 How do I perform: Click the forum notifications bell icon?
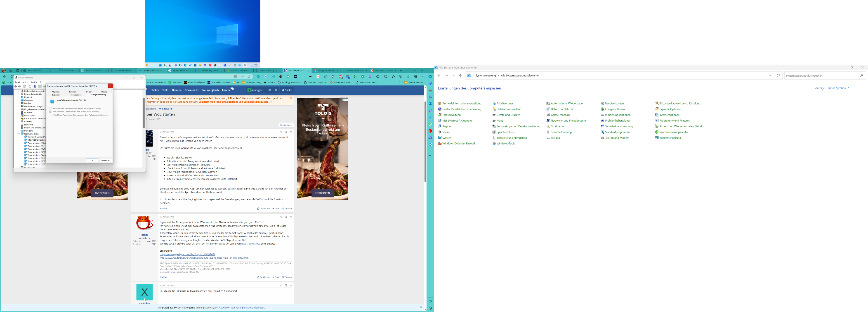click(276, 90)
